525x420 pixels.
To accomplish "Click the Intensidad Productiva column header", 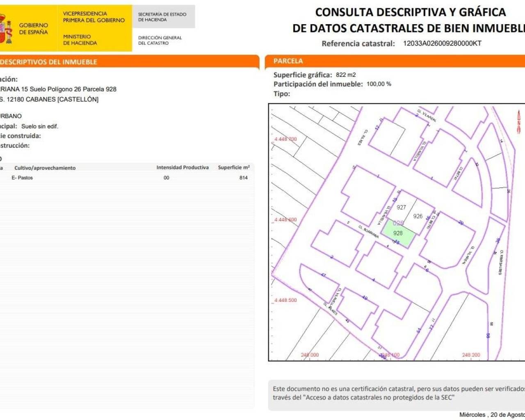I will (x=182, y=167).
